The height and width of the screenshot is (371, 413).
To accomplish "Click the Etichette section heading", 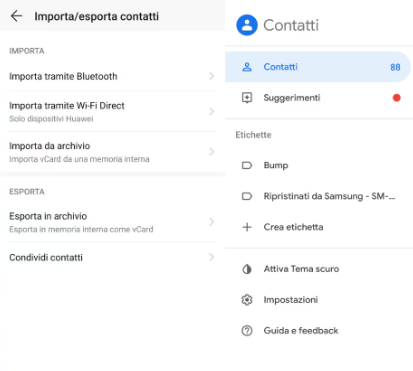I will [253, 135].
